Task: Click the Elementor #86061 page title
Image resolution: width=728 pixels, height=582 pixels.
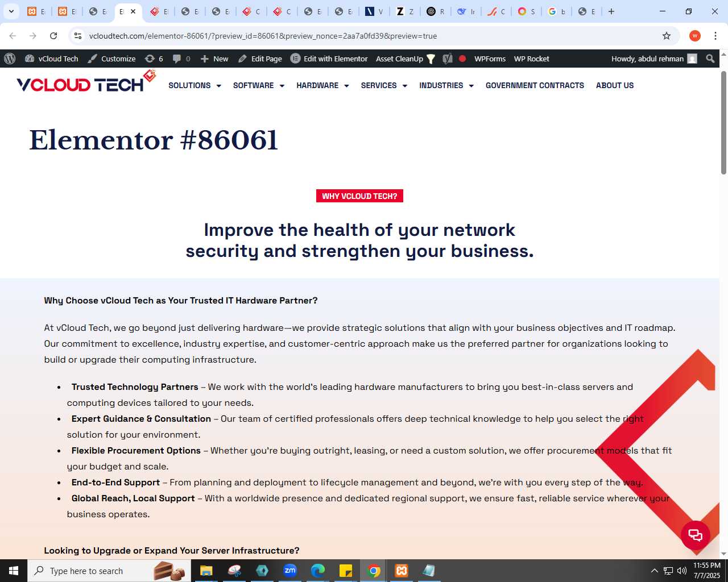Action: click(x=154, y=140)
